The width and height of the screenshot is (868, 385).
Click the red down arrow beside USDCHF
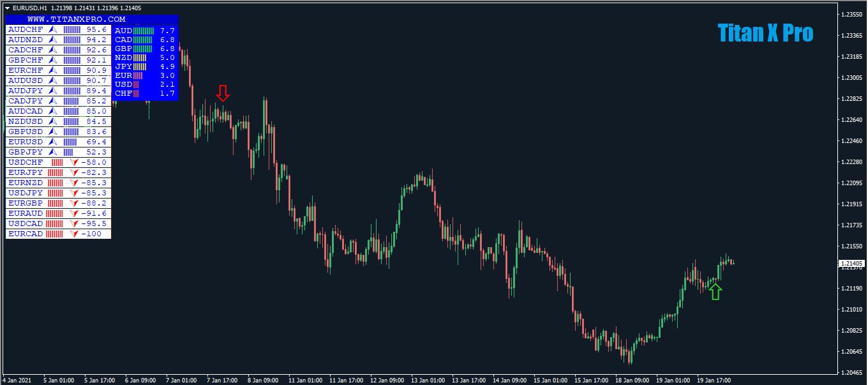75,162
